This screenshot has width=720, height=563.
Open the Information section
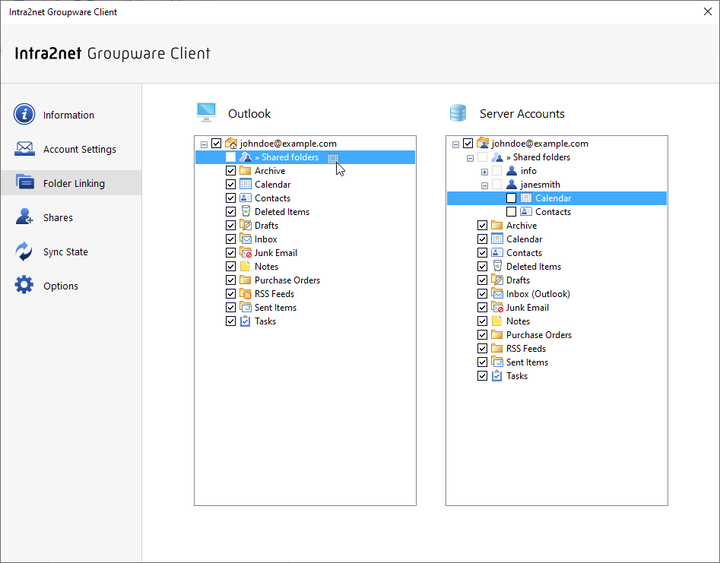pos(71,114)
